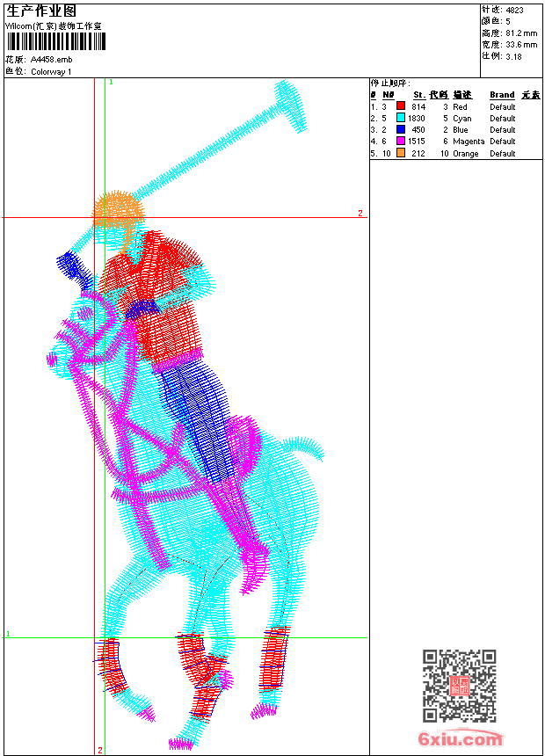Click 'Default' brand in the Cyan row
This screenshot has height=756, width=545.
503,118
